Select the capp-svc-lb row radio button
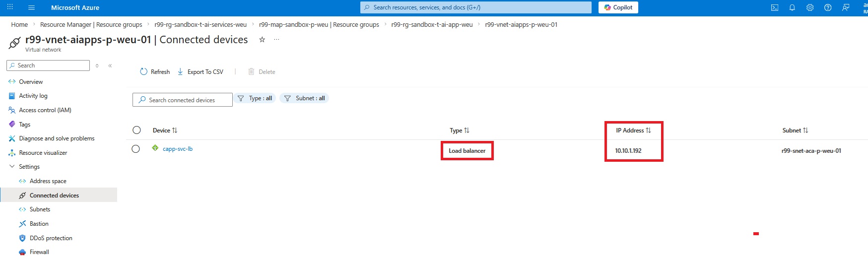Viewport: 868px width, 260px height. click(135, 149)
